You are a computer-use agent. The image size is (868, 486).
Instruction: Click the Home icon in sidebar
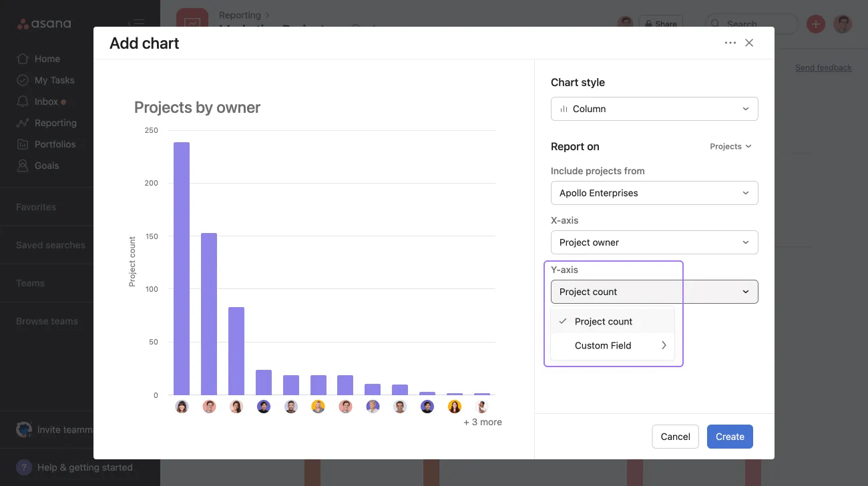(23, 59)
